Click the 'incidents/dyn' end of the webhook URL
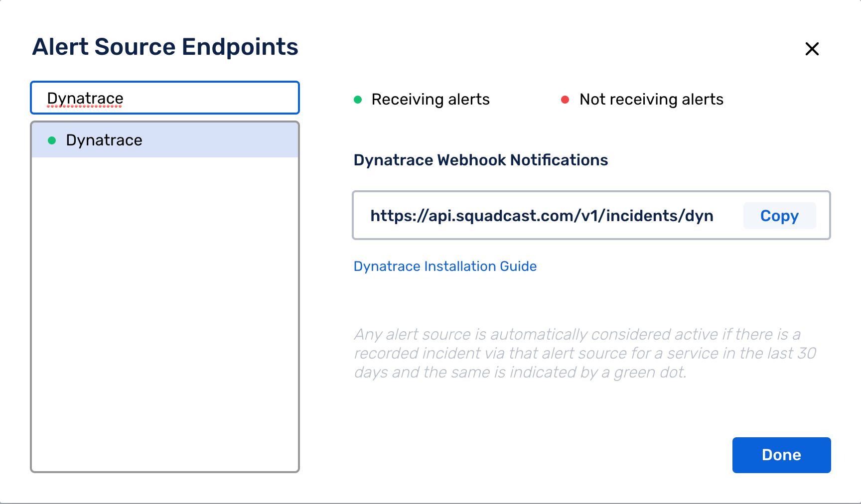 tap(660, 216)
